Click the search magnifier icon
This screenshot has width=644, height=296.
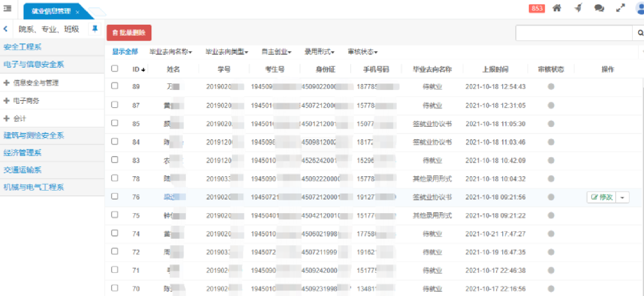[638, 33]
